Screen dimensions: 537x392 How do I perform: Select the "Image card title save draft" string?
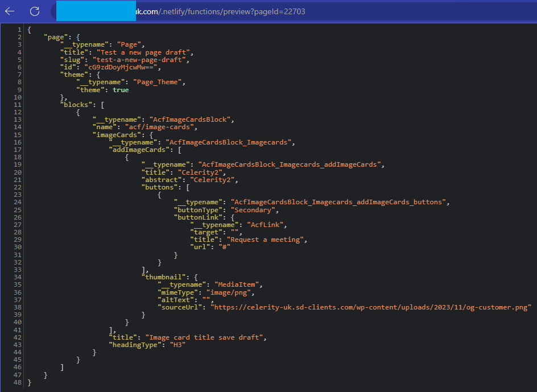[x=205, y=337]
